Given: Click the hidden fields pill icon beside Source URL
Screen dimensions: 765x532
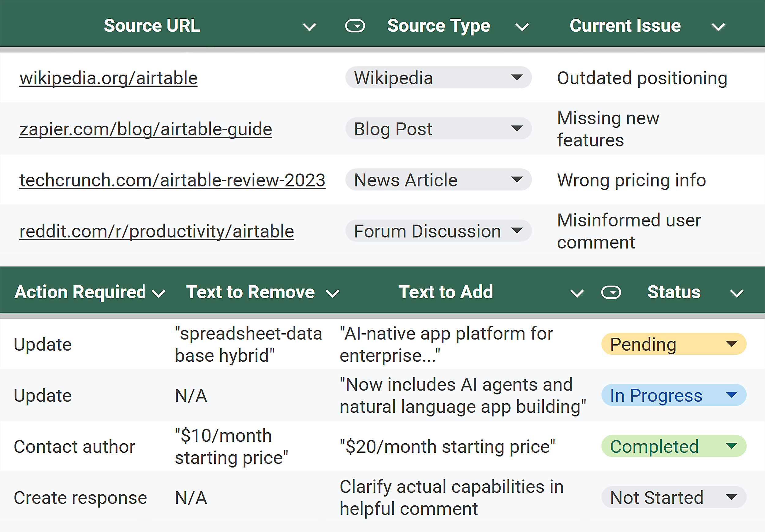Looking at the screenshot, I should tap(355, 26).
